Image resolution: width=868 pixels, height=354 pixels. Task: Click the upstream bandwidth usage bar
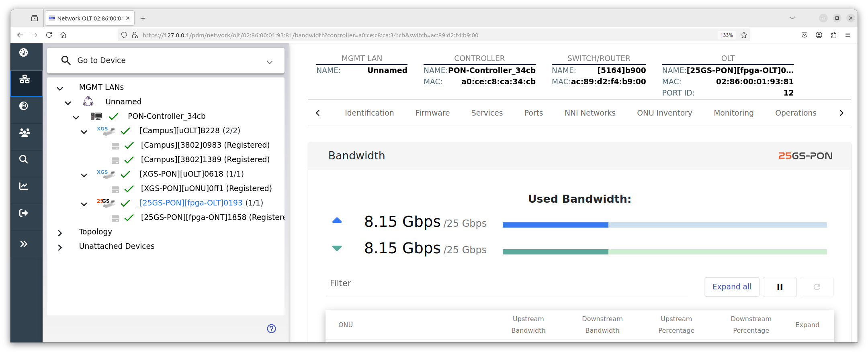665,225
